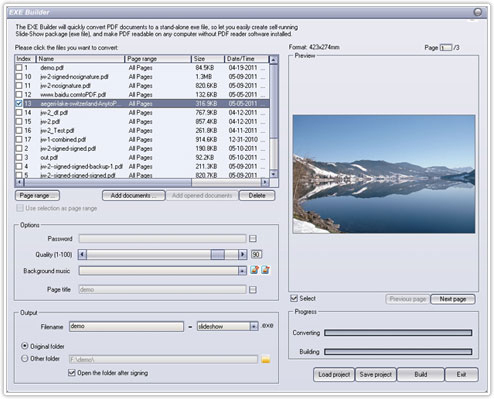Click the quality slider left arrow
The width and height of the screenshot is (494, 399).
pos(82,255)
